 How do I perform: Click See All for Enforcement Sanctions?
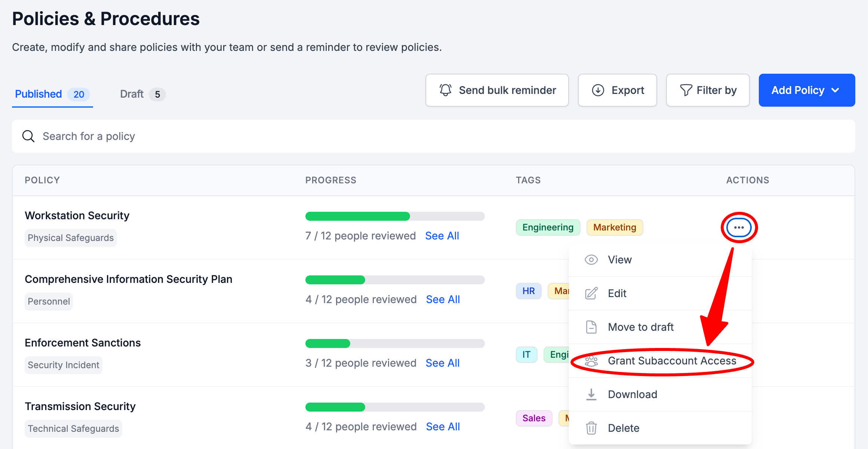[443, 363]
